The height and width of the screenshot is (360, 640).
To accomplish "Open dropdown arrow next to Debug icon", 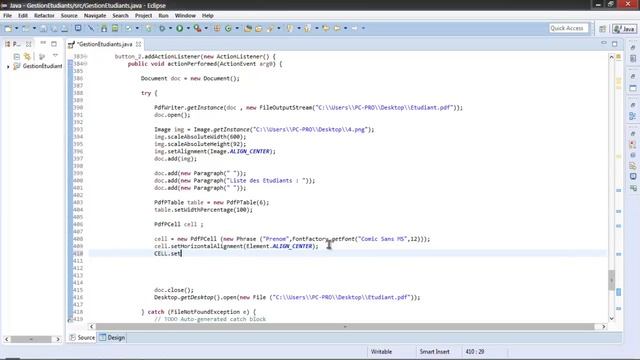I will (x=170, y=28).
